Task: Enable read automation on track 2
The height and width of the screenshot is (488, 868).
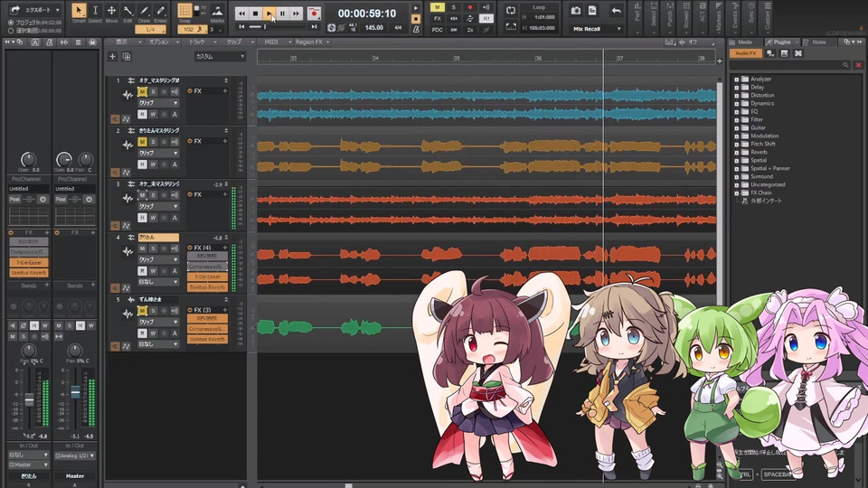Action: [x=142, y=164]
